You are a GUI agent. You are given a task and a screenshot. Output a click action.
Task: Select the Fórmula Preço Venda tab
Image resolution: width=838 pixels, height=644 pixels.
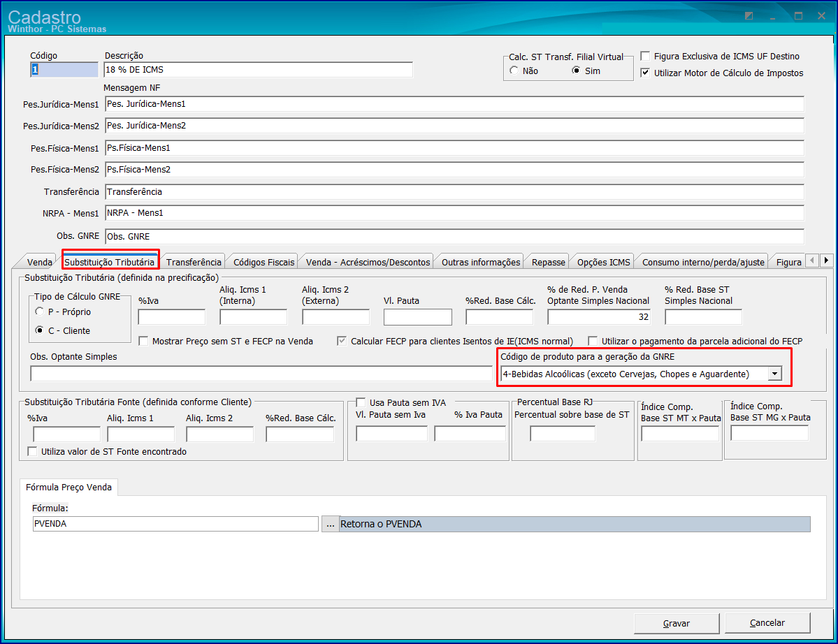coord(69,487)
